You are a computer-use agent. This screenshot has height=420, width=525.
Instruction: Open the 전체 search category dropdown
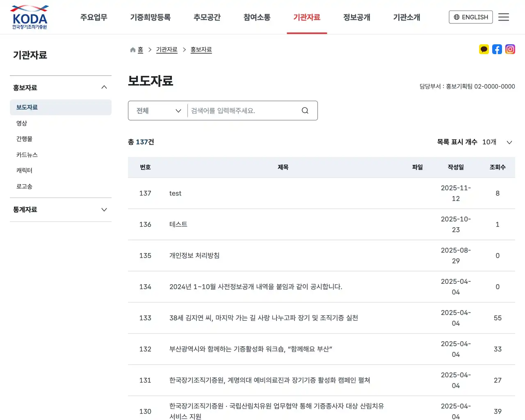pos(158,111)
